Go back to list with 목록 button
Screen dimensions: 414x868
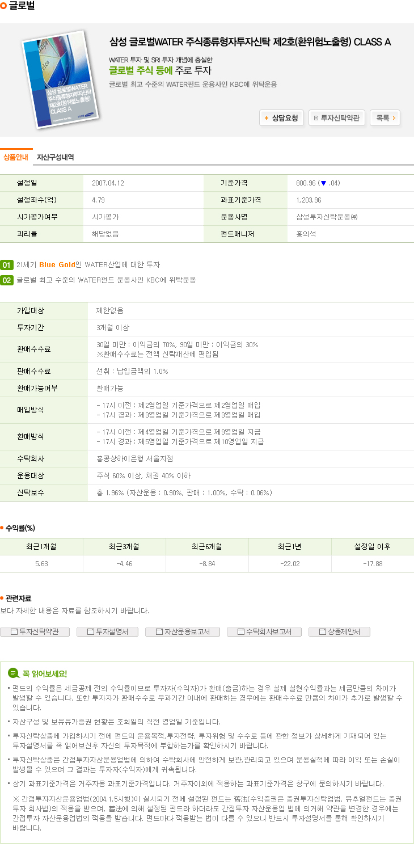(x=385, y=118)
